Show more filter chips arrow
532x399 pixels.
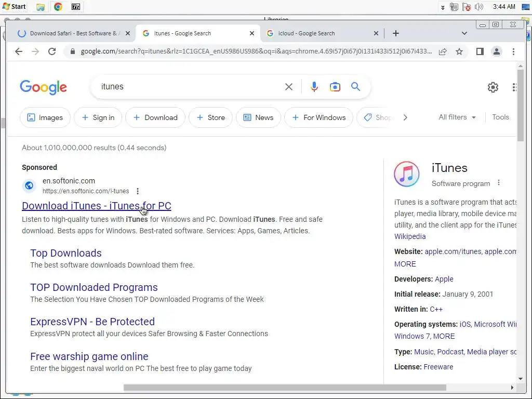(405, 117)
